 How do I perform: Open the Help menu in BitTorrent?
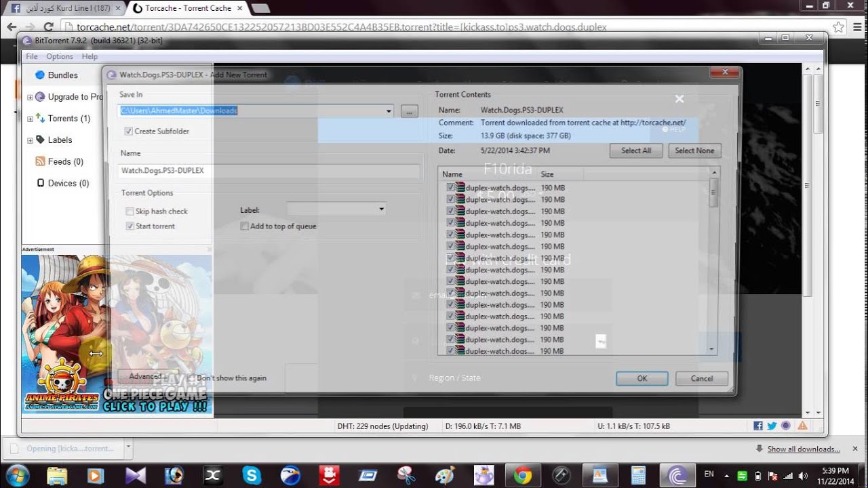point(90,56)
